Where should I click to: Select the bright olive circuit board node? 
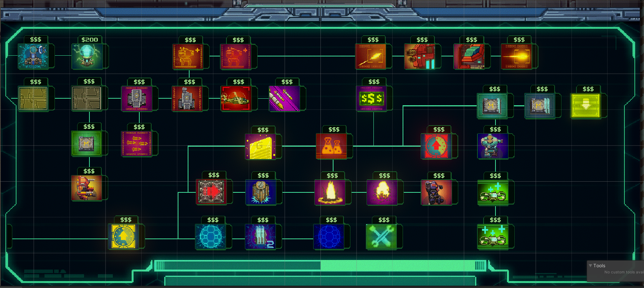tap(33, 98)
